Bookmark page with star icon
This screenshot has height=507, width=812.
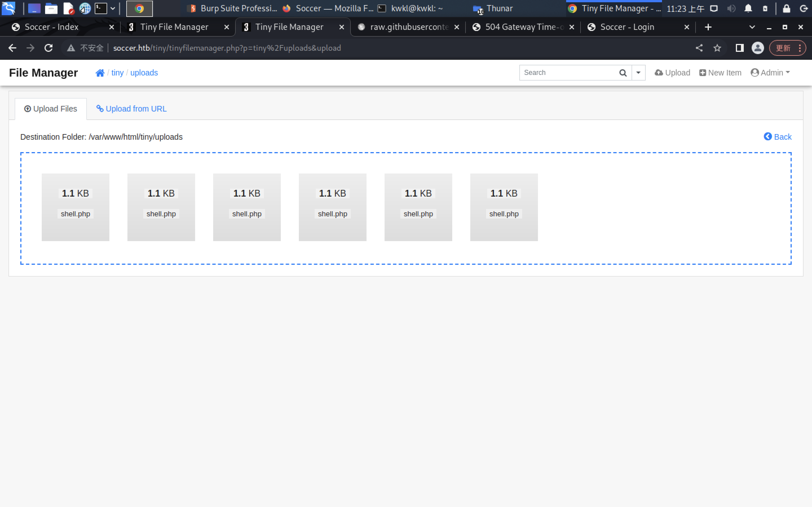click(717, 48)
